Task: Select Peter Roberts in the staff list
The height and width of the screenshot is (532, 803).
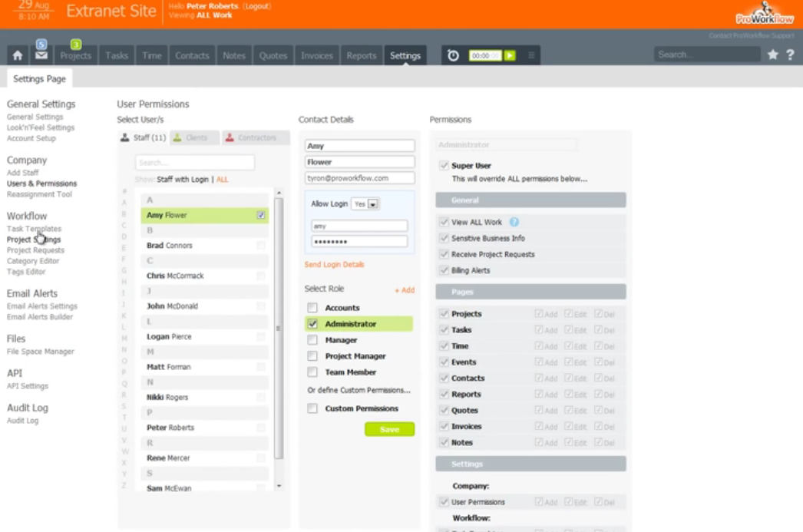Action: (x=204, y=428)
